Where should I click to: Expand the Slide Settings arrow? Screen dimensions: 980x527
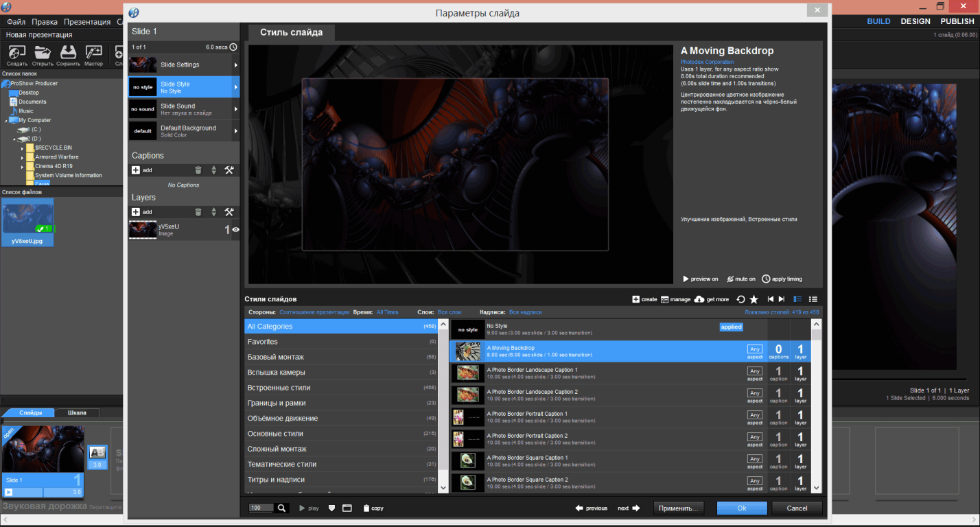point(235,65)
